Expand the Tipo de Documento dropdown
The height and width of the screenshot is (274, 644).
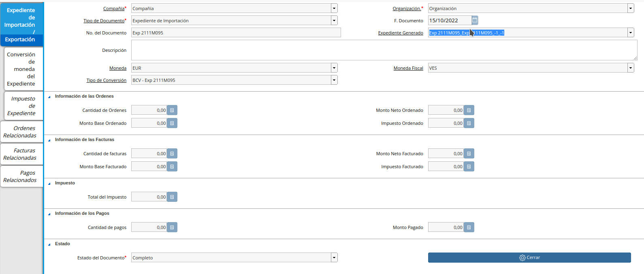click(x=334, y=21)
